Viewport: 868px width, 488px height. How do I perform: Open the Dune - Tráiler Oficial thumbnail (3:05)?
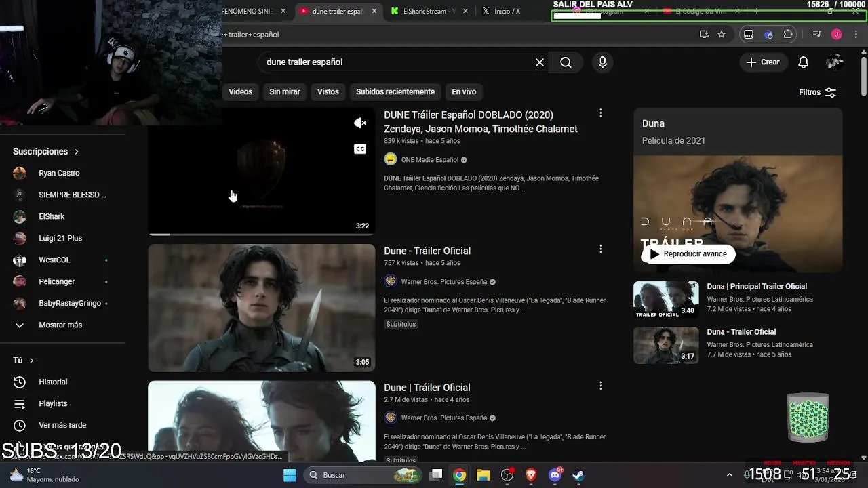[x=262, y=308]
